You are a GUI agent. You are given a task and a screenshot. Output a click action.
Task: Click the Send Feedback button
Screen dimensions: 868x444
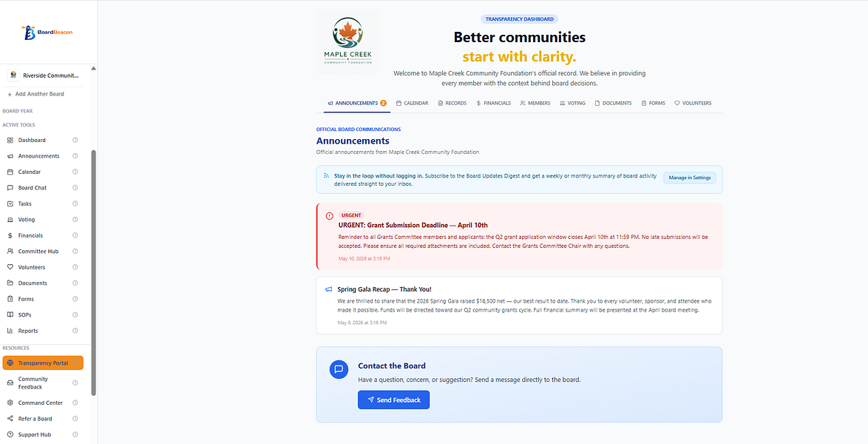pos(393,400)
